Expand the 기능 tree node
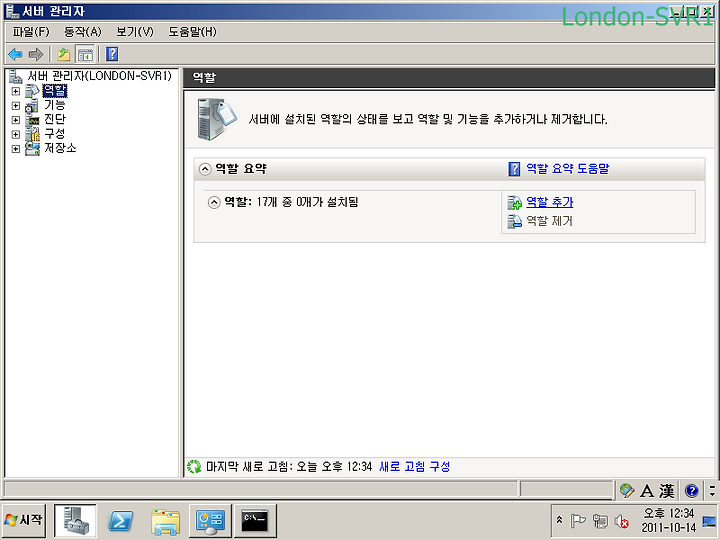Screen dimensions: 720x540 click(x=16, y=106)
